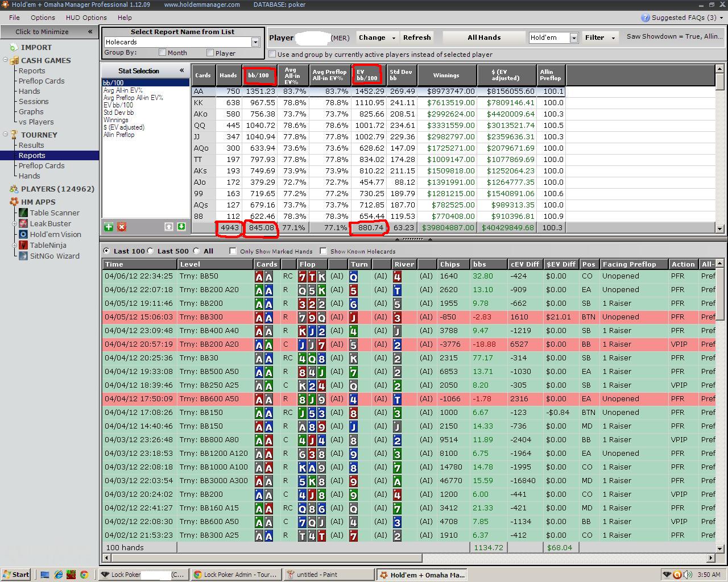Open LeakBuster app icon
The width and height of the screenshot is (728, 582).
(x=23, y=223)
